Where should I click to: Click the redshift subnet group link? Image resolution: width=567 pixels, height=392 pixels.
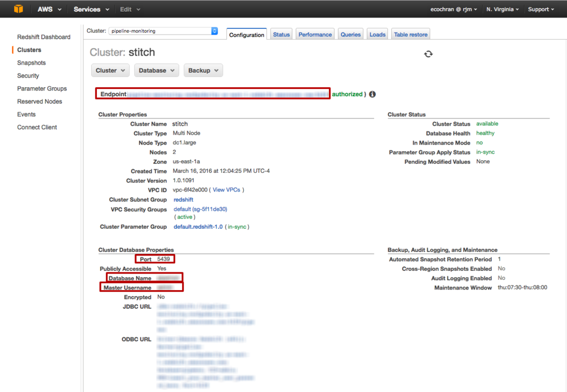(183, 199)
